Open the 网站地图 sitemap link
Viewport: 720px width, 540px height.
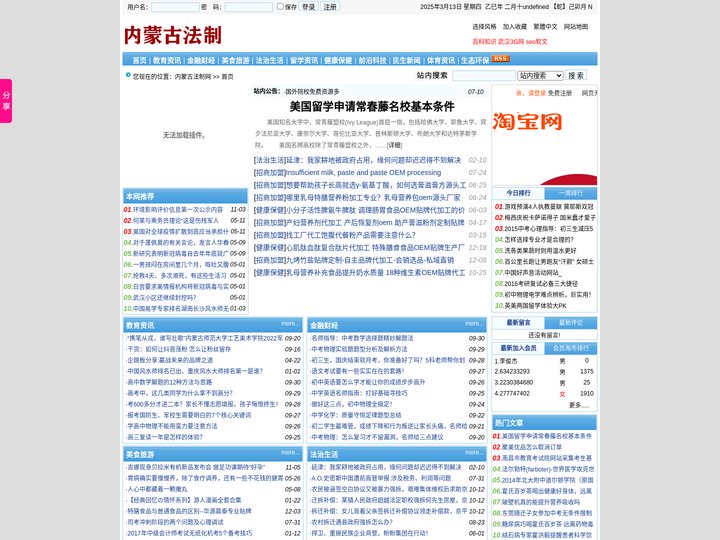click(576, 27)
